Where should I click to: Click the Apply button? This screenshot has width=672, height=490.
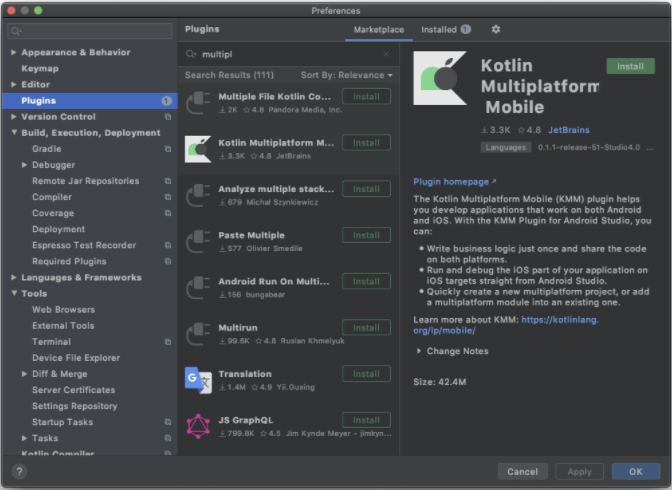click(x=579, y=472)
